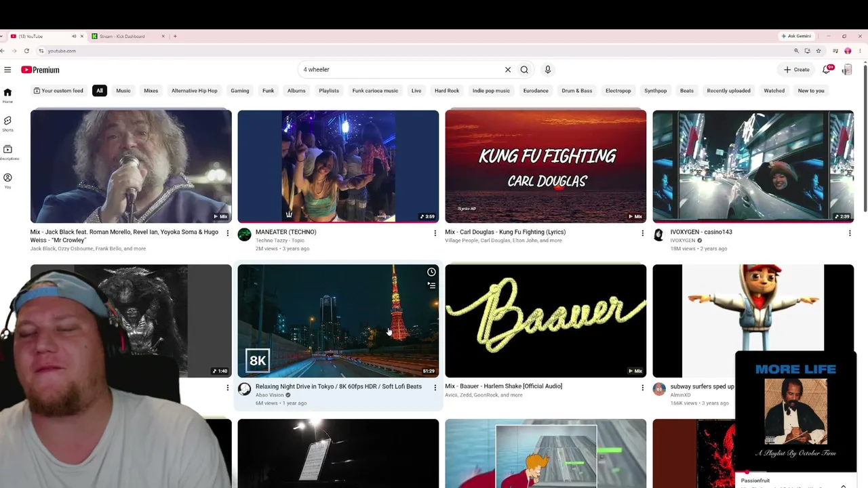Open Relaxing Night Drive in Tokyo title
Viewport: 868px width, 488px height.
click(338, 386)
